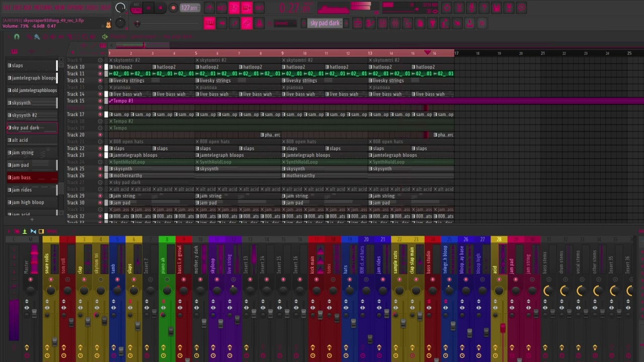Click the plug-shaped plugin icon

point(432,23)
